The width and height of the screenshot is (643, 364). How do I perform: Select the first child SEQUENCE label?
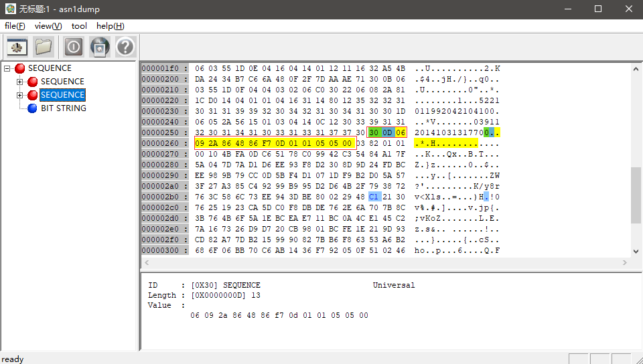pyautogui.click(x=62, y=82)
